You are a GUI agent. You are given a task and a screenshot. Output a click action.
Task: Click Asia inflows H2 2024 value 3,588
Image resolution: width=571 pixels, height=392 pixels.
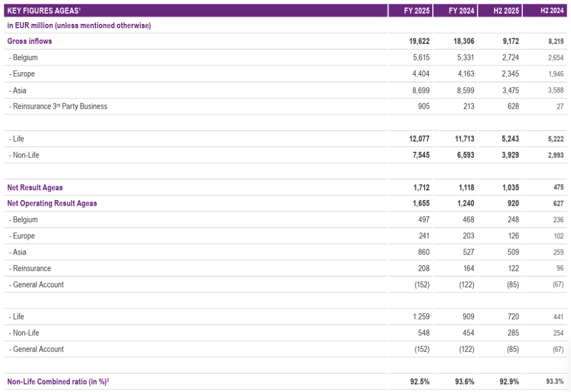tap(555, 90)
